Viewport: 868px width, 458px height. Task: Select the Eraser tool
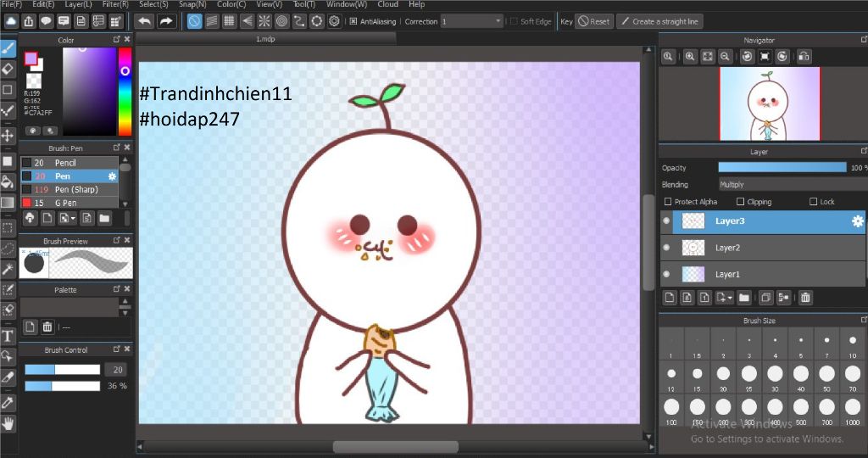pyautogui.click(x=8, y=70)
